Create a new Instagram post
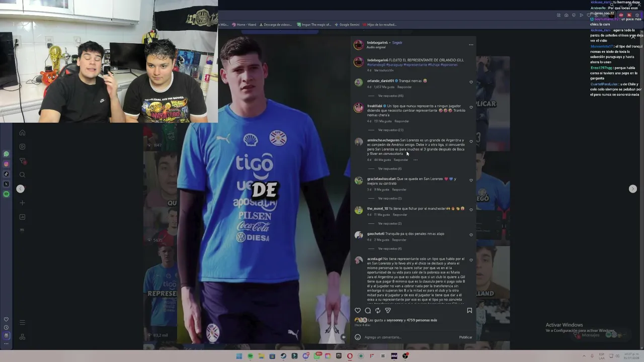This screenshot has width=644, height=362. (22, 203)
